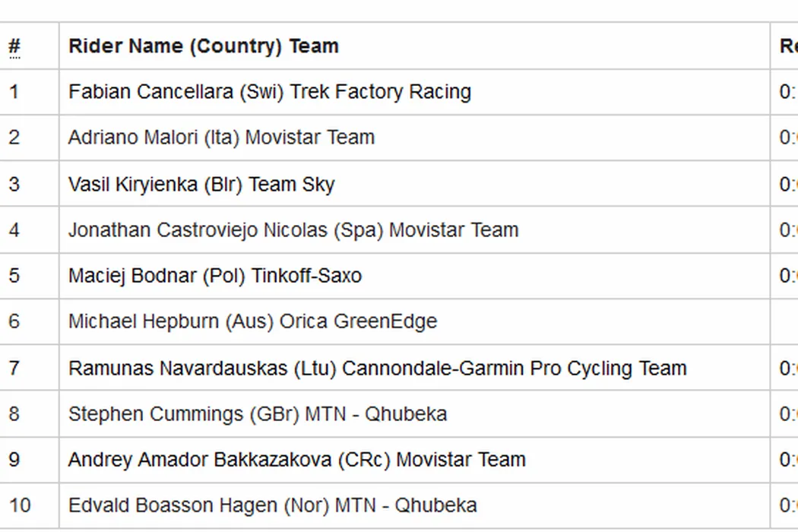Click Ramunas Navardauskas Cannondale-Garmin entry
The height and width of the screenshot is (532, 798).
coord(377,368)
